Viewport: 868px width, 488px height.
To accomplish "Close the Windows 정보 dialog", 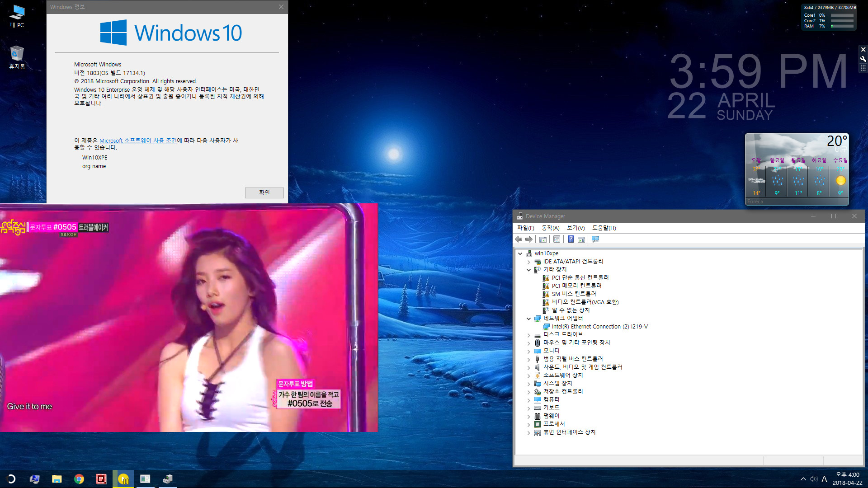I will click(281, 7).
